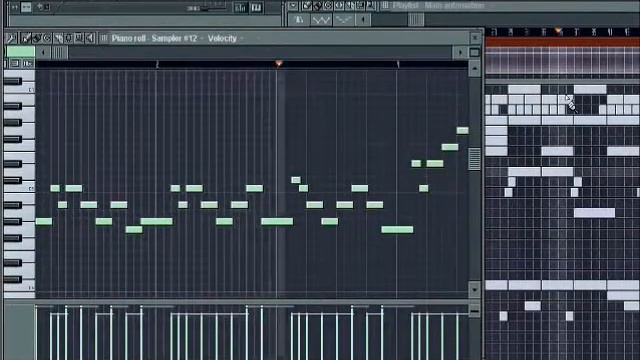Open the piano roll wrench tools menu
This screenshot has width=640, height=360.
[11, 38]
